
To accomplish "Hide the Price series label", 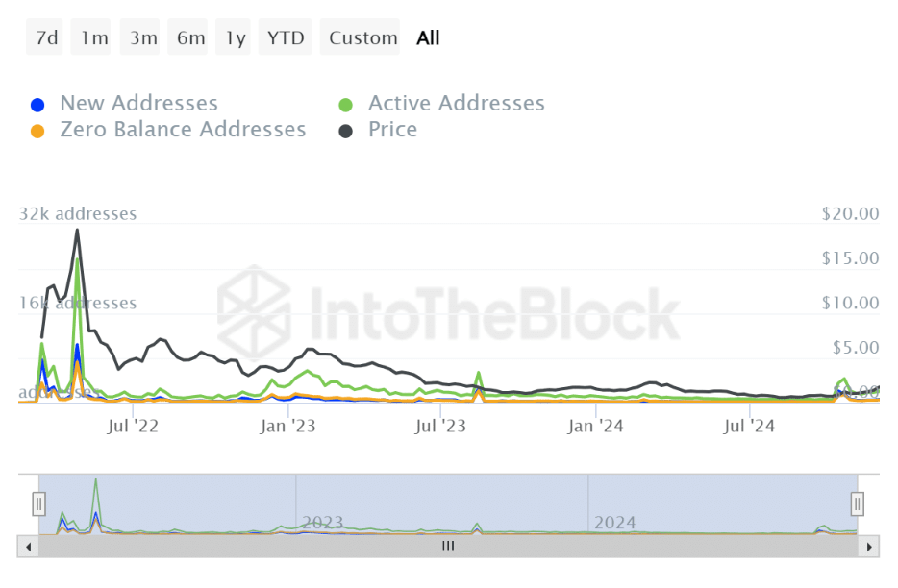I will point(393,130).
